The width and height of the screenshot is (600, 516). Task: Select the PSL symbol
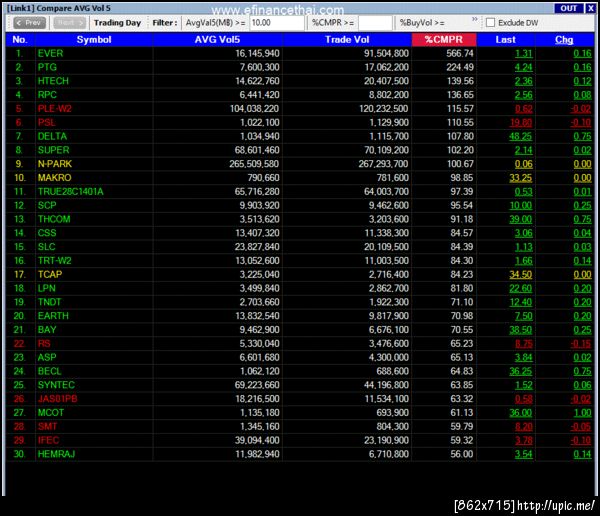click(x=47, y=122)
